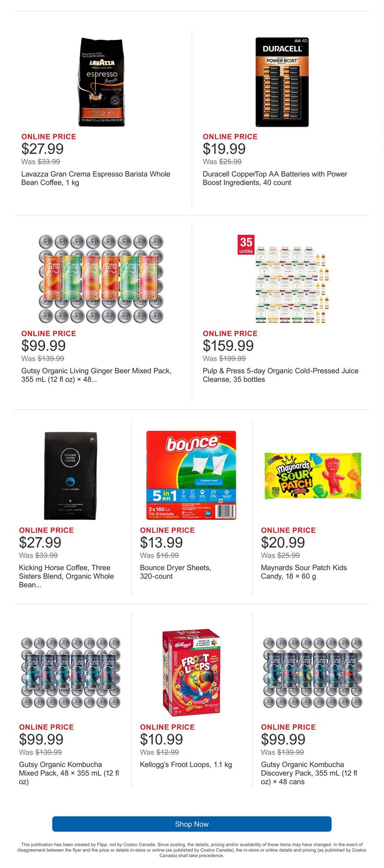Open the Kellogg's Froot Loops 1.1 kg title
The image size is (384, 868).
(186, 764)
